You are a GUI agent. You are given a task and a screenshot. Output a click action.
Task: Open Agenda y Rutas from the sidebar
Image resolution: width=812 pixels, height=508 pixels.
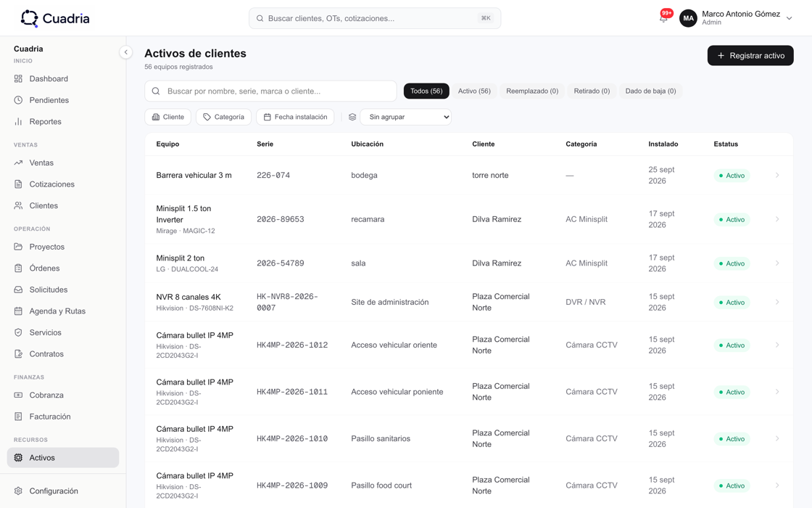click(62, 311)
